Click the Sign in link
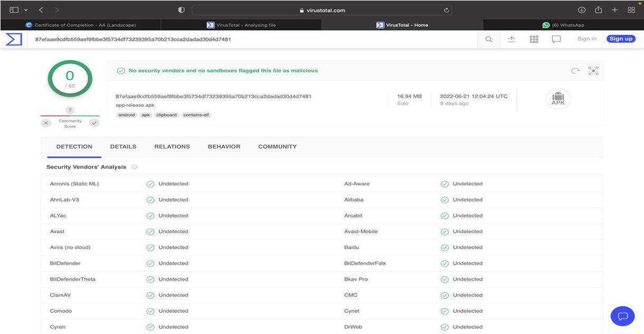 pos(587,39)
